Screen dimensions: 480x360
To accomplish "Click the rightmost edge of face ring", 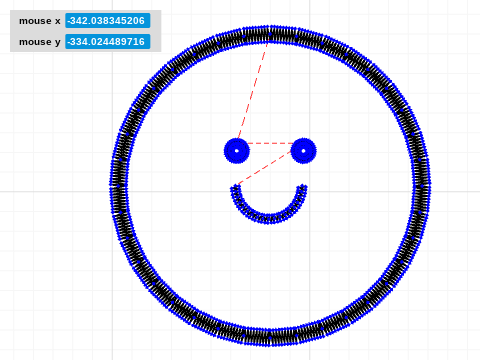I will point(421,186).
